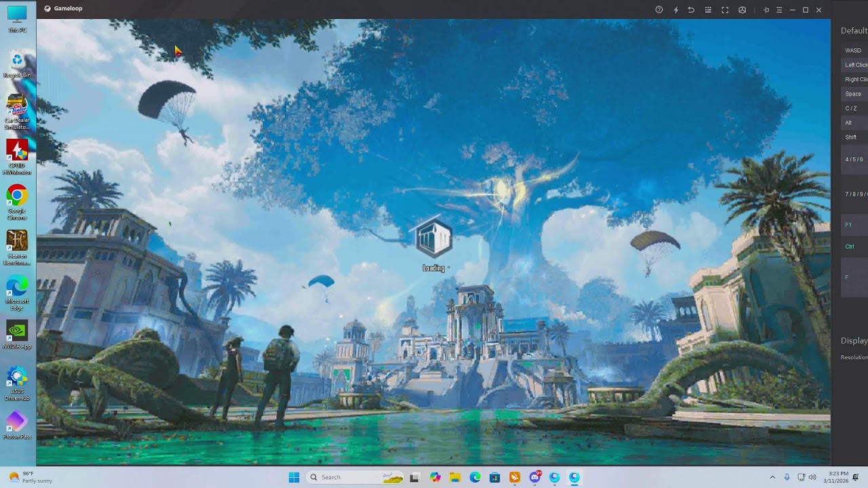
Task: Click the hexagon cube icon in title bar
Action: pos(742,9)
